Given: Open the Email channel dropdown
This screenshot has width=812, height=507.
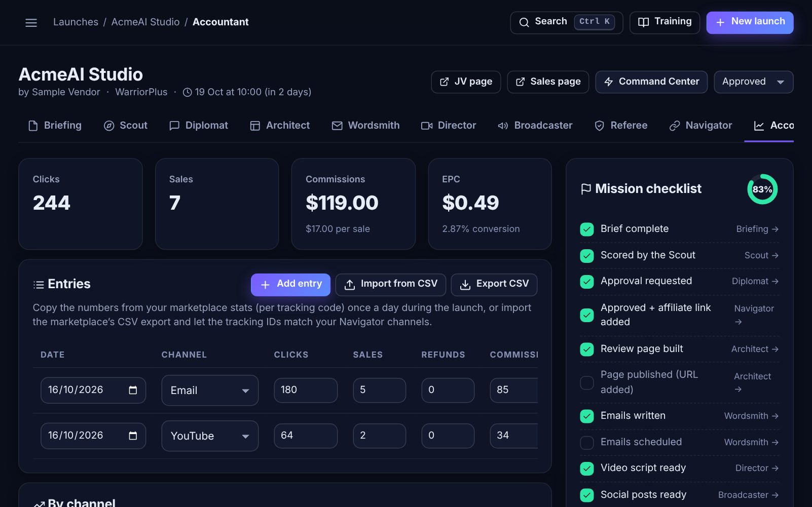Looking at the screenshot, I should [210, 391].
